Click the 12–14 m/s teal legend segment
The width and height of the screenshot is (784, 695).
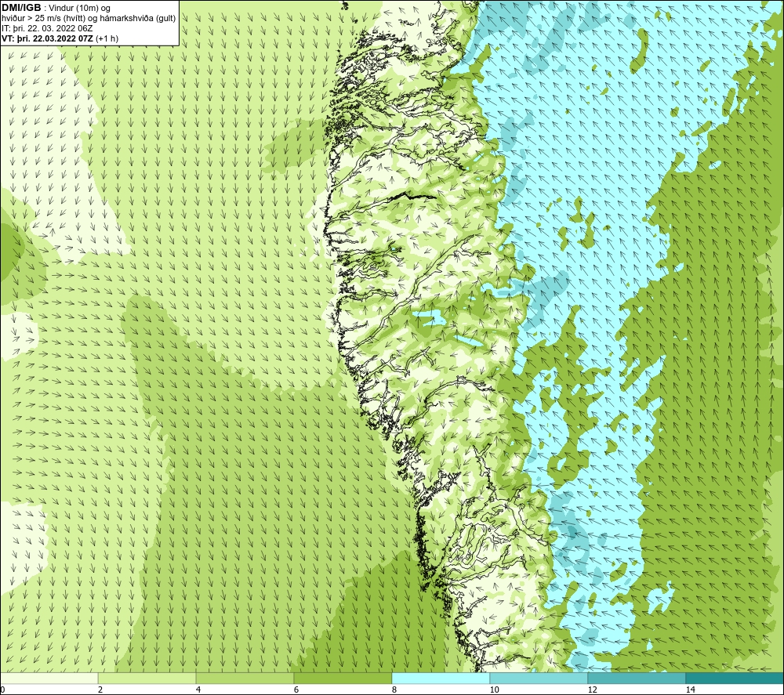(637, 678)
